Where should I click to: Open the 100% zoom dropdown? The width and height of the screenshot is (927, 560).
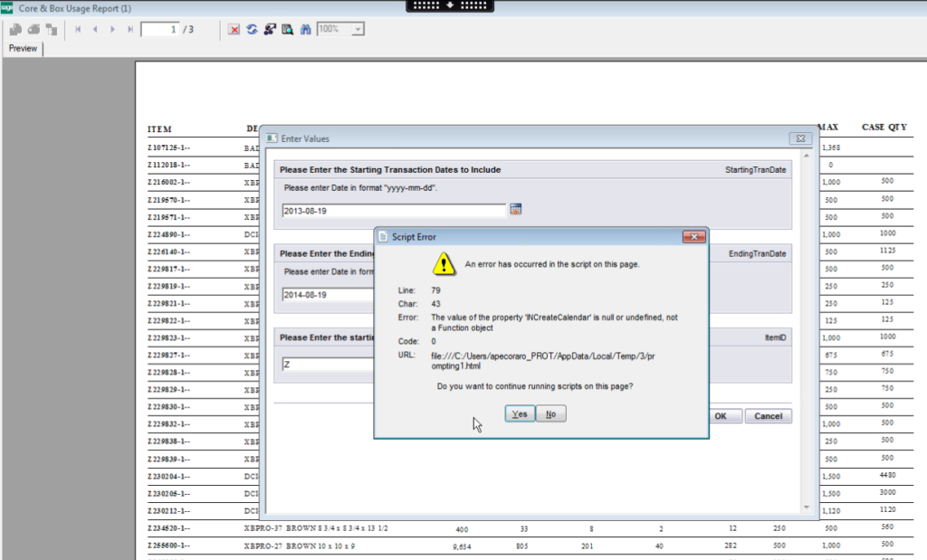[358, 29]
